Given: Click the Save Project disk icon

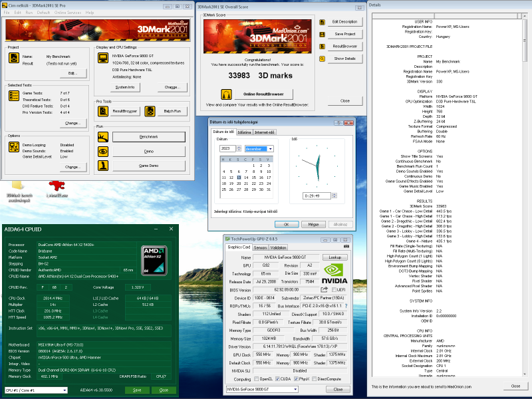Looking at the screenshot, I should click(322, 35).
